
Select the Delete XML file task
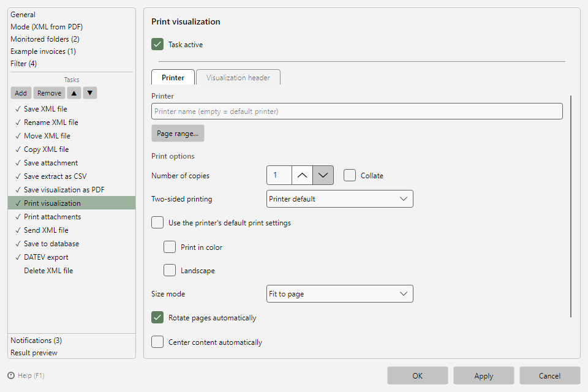(72, 271)
